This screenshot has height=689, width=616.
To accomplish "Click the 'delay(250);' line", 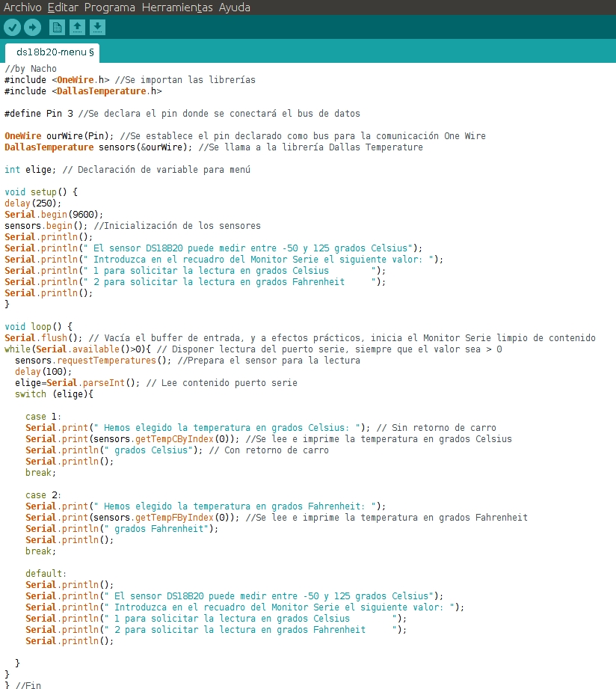I will [x=33, y=203].
